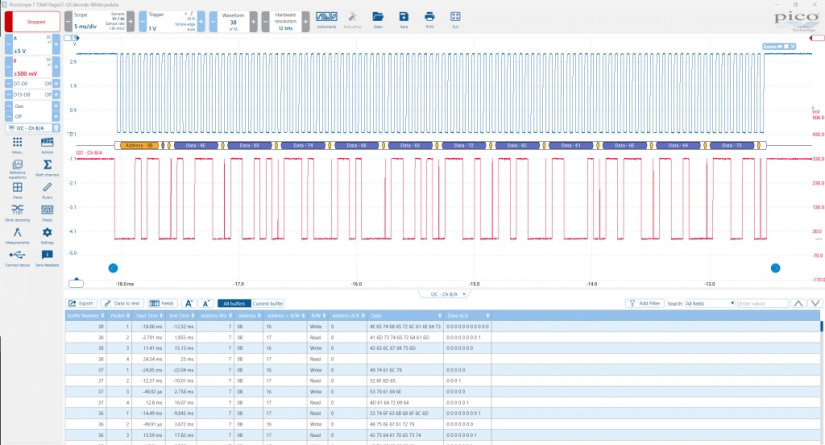The image size is (825, 445).
Task: Increase channel A range with plus
Action: (56, 45)
